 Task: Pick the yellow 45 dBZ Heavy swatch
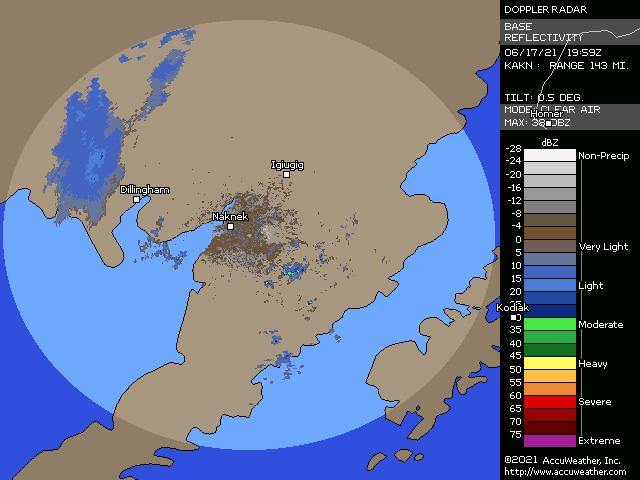pyautogui.click(x=543, y=362)
